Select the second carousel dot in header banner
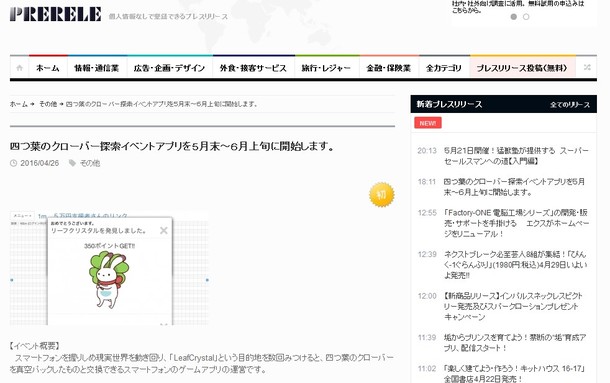The image size is (610, 383). [x=526, y=17]
